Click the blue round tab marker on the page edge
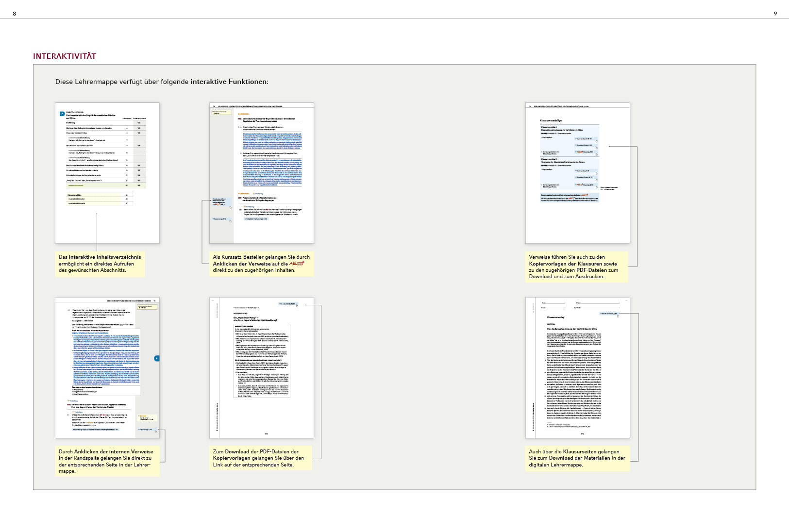Viewport: 789px width, 532px height. 156,358
